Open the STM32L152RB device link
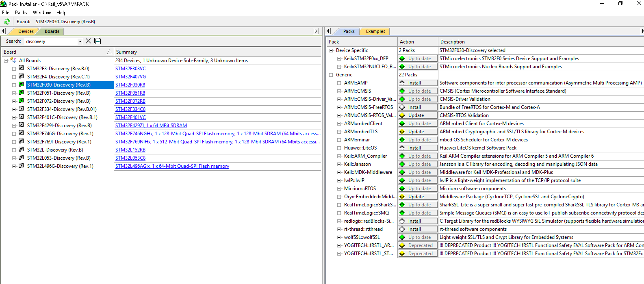Image resolution: width=644 pixels, height=284 pixels. click(x=130, y=150)
